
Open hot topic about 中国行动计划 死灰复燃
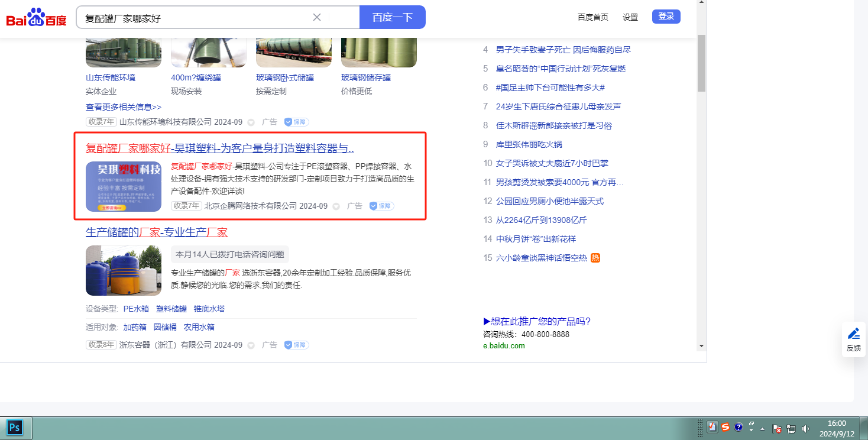(561, 69)
